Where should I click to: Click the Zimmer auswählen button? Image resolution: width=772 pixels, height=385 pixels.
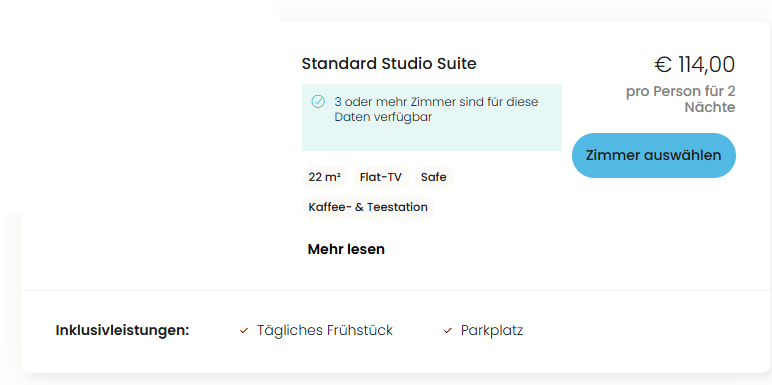pos(653,156)
